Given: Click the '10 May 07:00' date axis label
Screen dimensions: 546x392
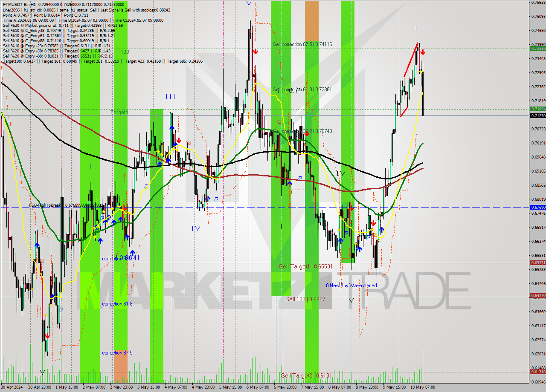Looking at the screenshot, I should pyautogui.click(x=422, y=387).
